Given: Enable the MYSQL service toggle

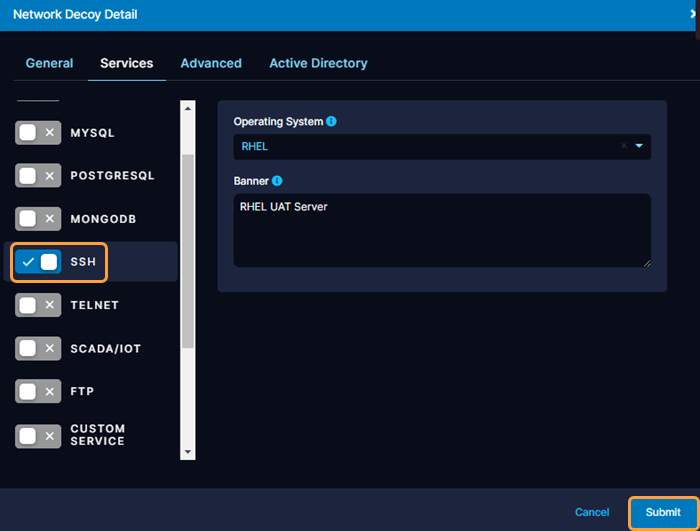Looking at the screenshot, I should point(38,133).
